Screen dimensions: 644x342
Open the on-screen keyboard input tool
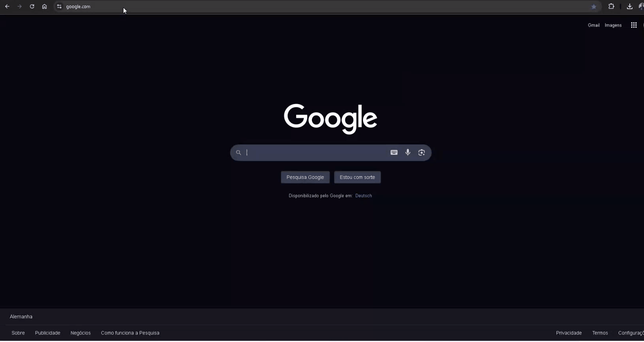click(394, 153)
